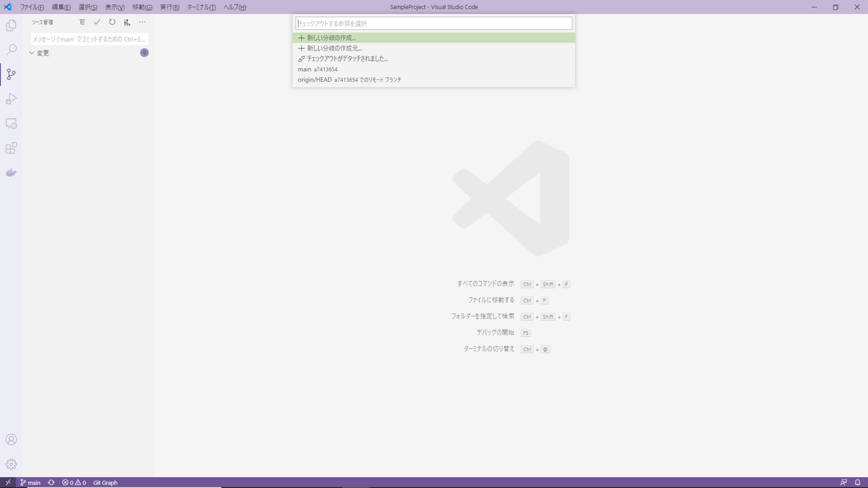Open the Explorer view in activity bar
This screenshot has width=868, height=488.
(11, 25)
